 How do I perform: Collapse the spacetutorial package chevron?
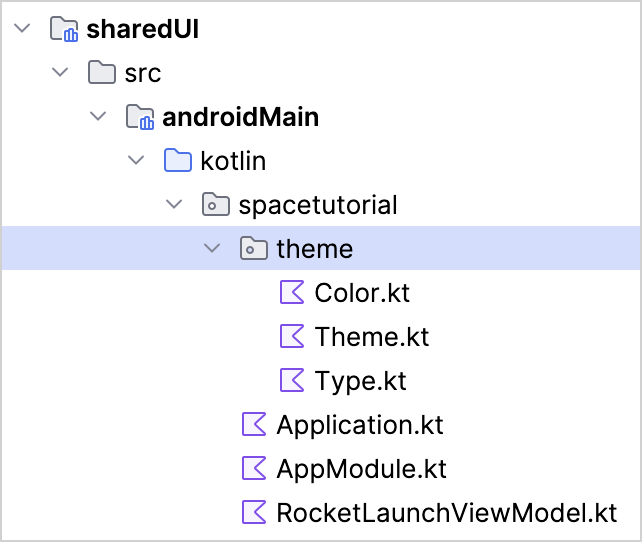pyautogui.click(x=174, y=204)
